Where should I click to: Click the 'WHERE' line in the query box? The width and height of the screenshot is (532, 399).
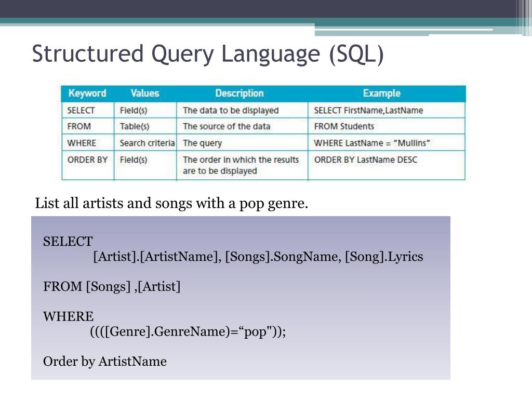tap(68, 316)
